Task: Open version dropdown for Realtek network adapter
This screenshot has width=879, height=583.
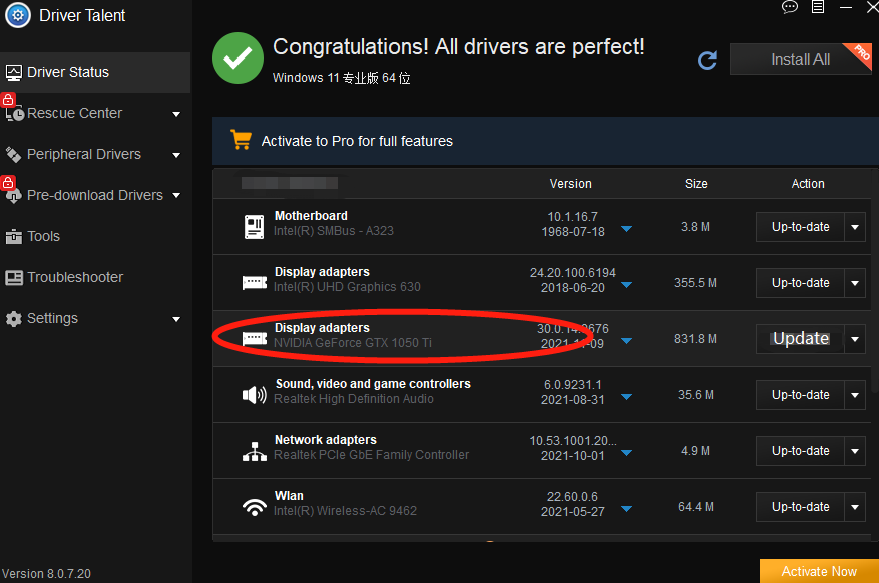Action: [627, 453]
